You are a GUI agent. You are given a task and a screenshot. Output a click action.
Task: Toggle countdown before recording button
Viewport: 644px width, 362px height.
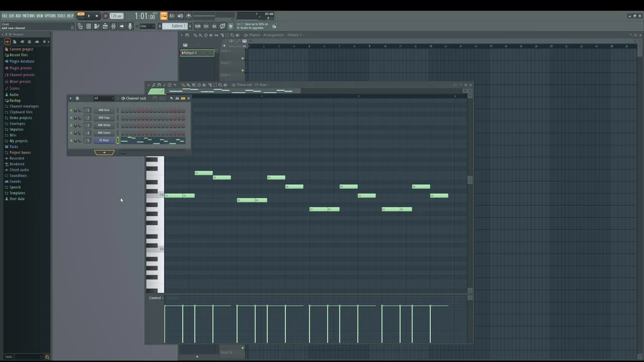(x=172, y=16)
